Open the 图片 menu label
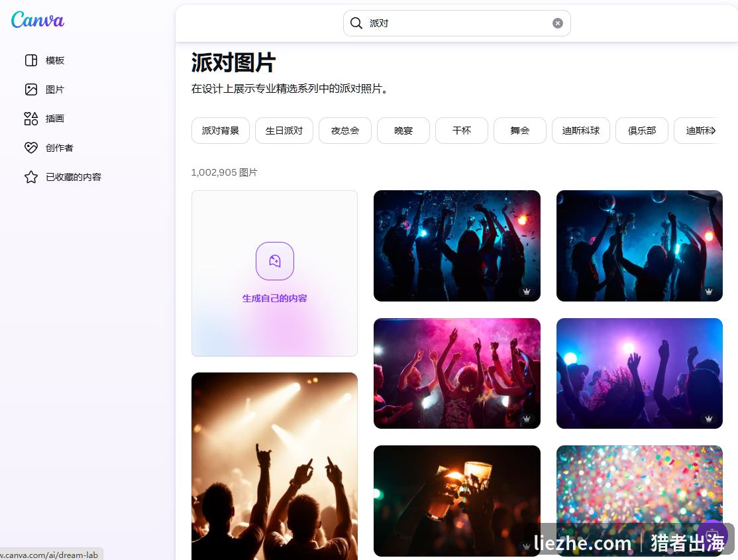This screenshot has height=560, width=738. tap(55, 89)
